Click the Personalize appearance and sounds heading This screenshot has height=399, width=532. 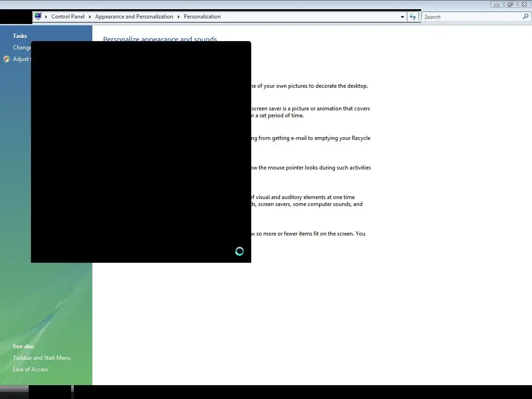(x=160, y=39)
